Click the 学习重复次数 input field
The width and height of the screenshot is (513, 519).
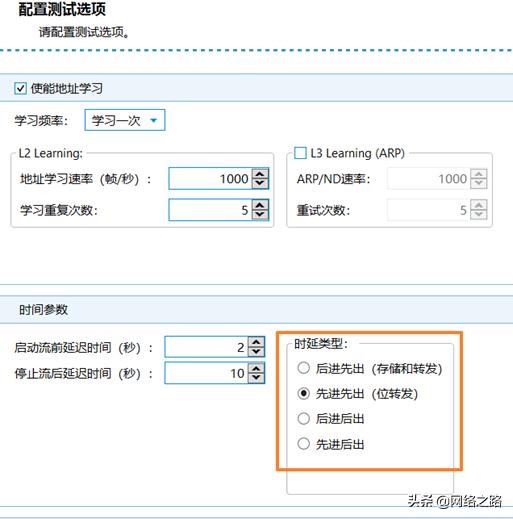(210, 210)
